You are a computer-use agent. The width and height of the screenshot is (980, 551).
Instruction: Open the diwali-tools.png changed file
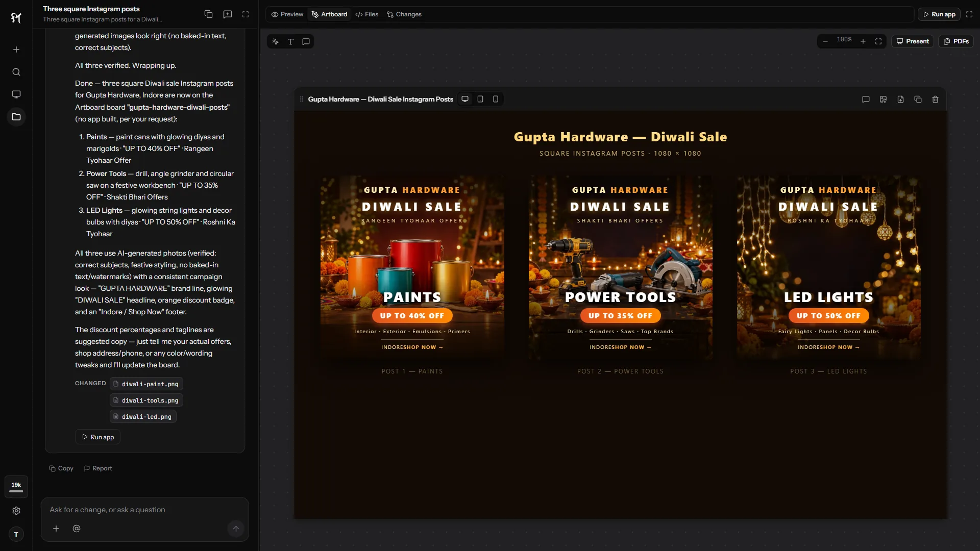tap(146, 400)
